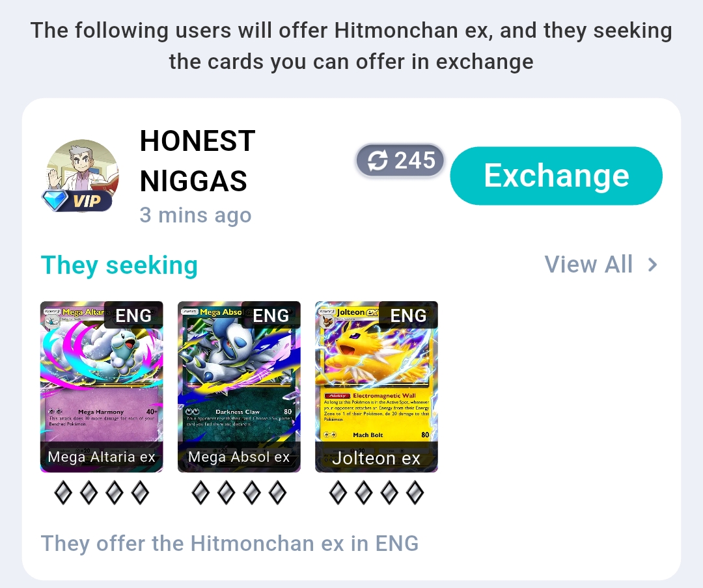
Task: Tap ENG language tag on Mega Absol
Action: [271, 315]
